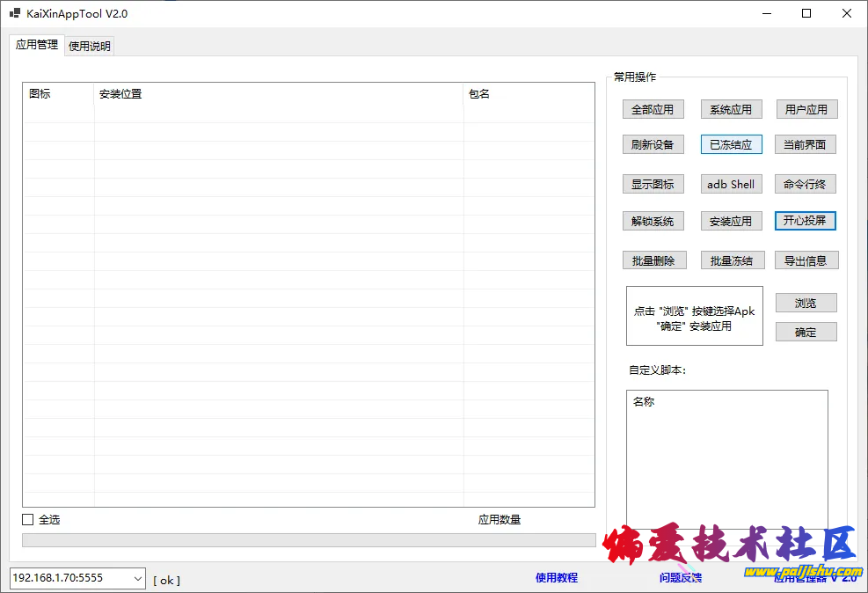868x593 pixels.
Task: Open adb Shell
Action: [731, 184]
